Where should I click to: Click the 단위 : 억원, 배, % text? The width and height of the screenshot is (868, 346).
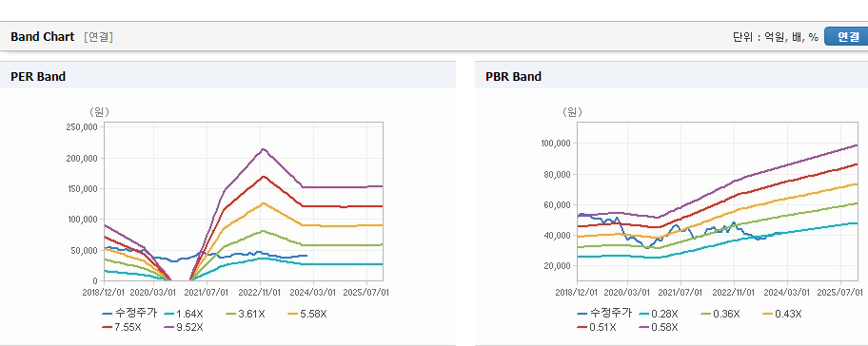pos(775,37)
